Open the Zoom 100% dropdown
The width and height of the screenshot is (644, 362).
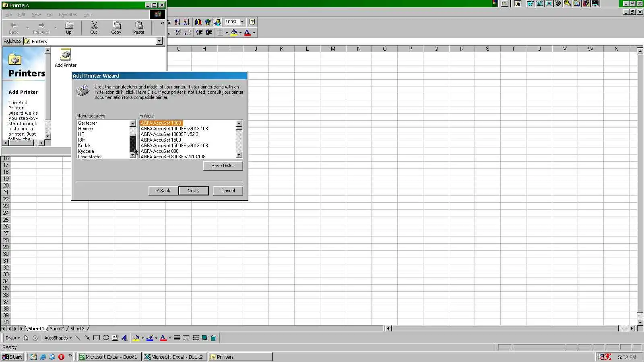click(242, 22)
